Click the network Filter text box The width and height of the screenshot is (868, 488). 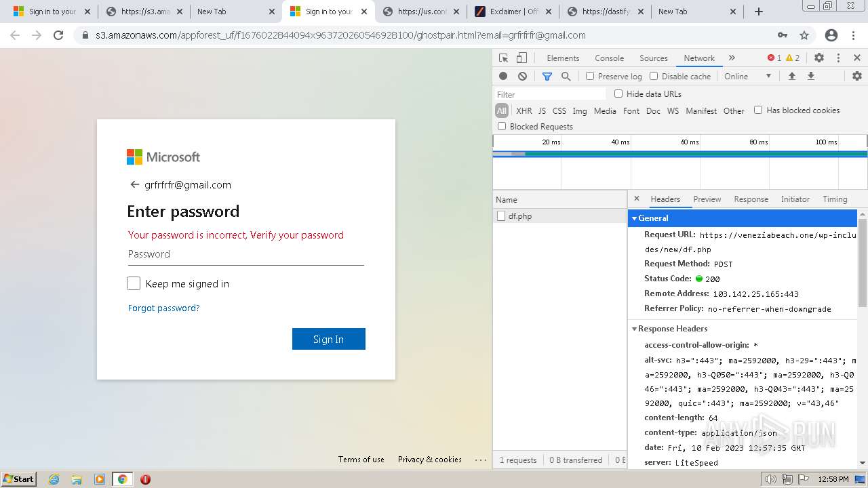pyautogui.click(x=549, y=94)
